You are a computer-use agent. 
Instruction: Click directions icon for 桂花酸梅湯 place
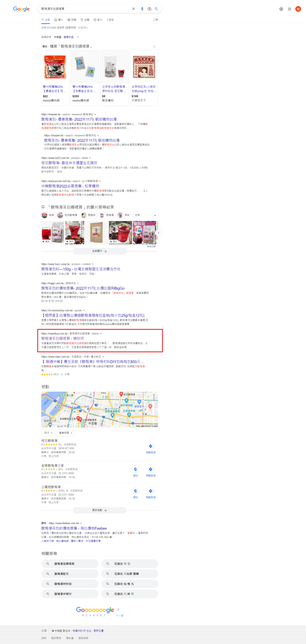[x=150, y=446]
